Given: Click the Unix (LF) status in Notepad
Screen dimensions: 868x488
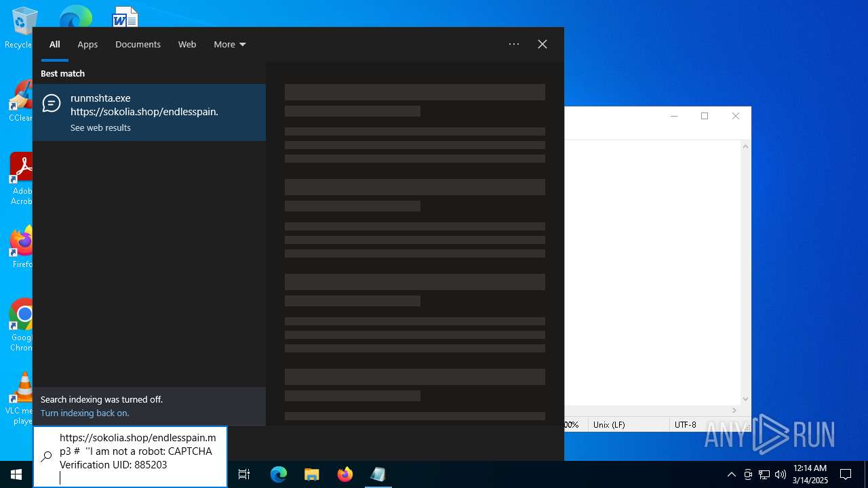Looking at the screenshot, I should pos(609,424).
